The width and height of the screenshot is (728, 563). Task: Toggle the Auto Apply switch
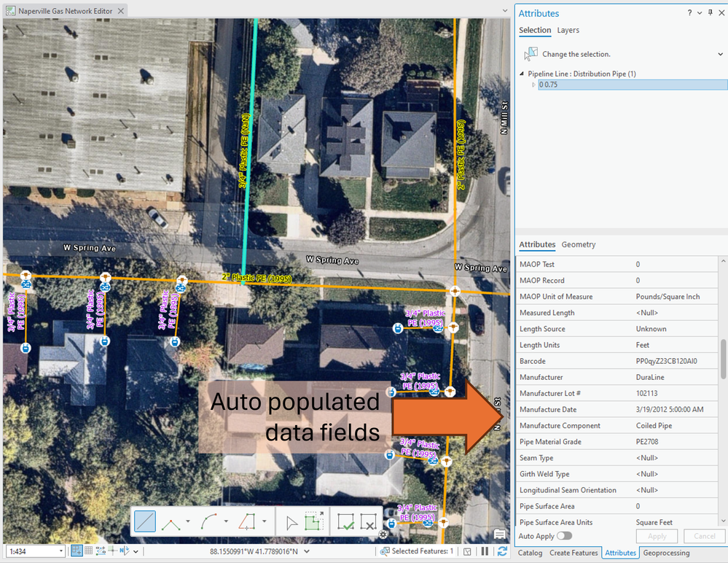pyautogui.click(x=564, y=535)
